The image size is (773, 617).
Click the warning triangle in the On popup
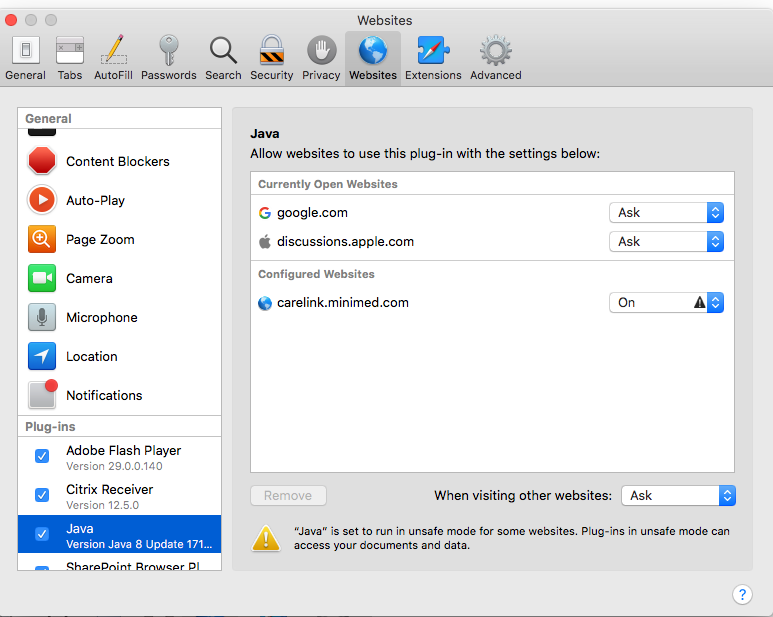700,303
